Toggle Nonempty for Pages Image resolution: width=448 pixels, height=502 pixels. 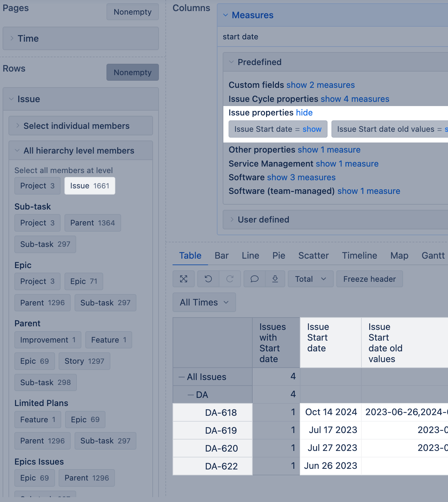[133, 12]
